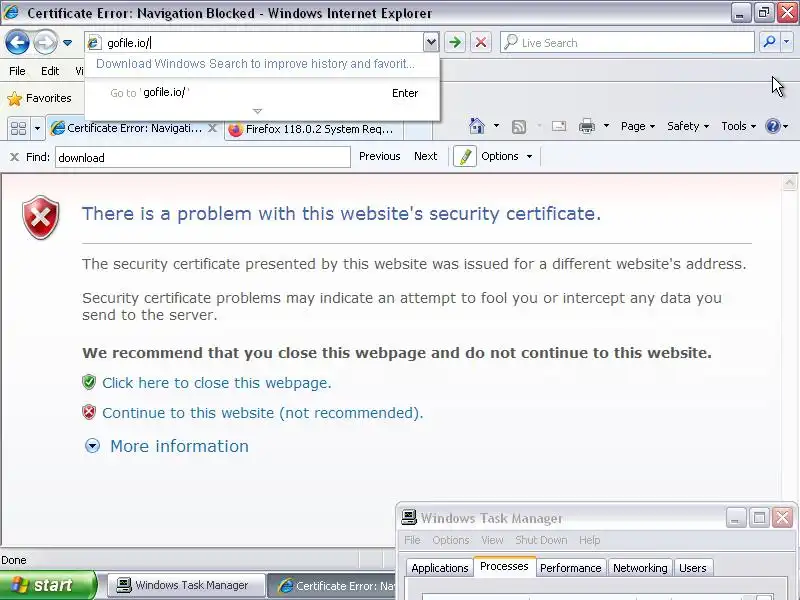Open the Favorites star button

pyautogui.click(x=39, y=98)
